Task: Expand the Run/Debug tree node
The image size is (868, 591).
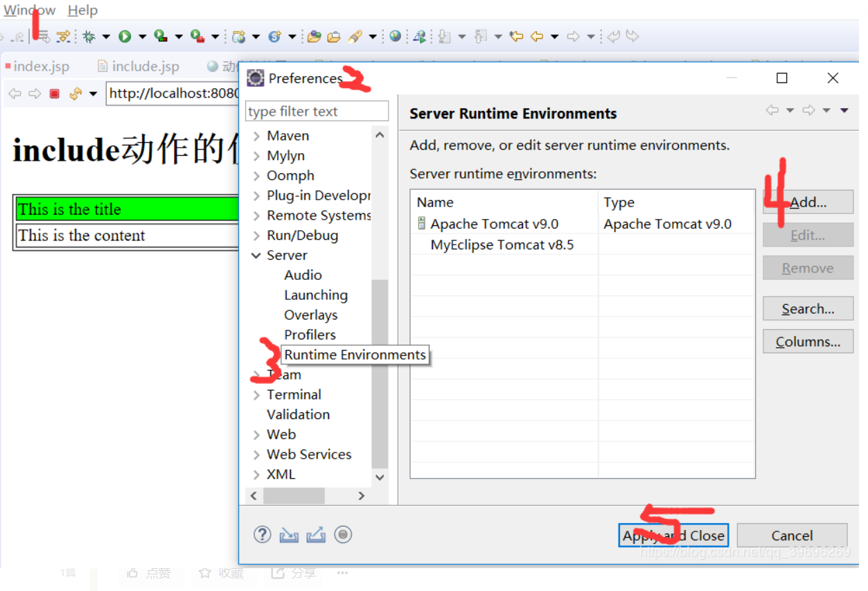Action: pyautogui.click(x=257, y=236)
